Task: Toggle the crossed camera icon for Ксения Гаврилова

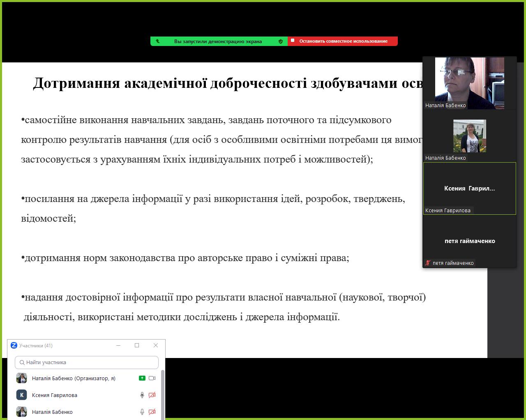Action: click(x=152, y=395)
